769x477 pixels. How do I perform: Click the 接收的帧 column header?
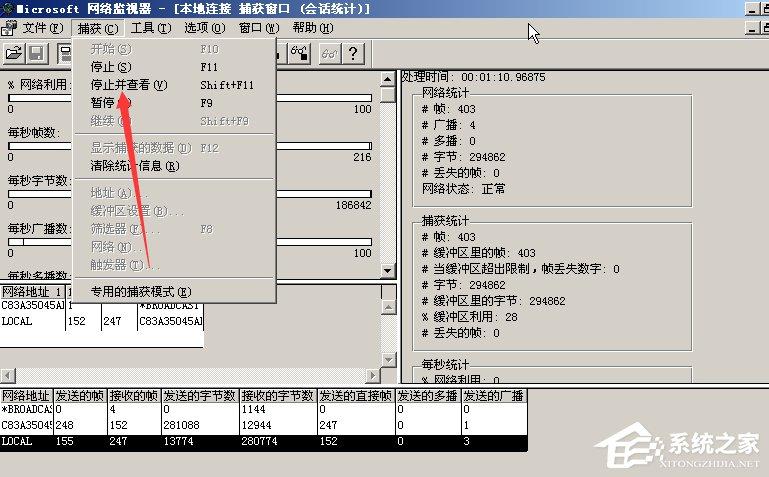pos(134,396)
